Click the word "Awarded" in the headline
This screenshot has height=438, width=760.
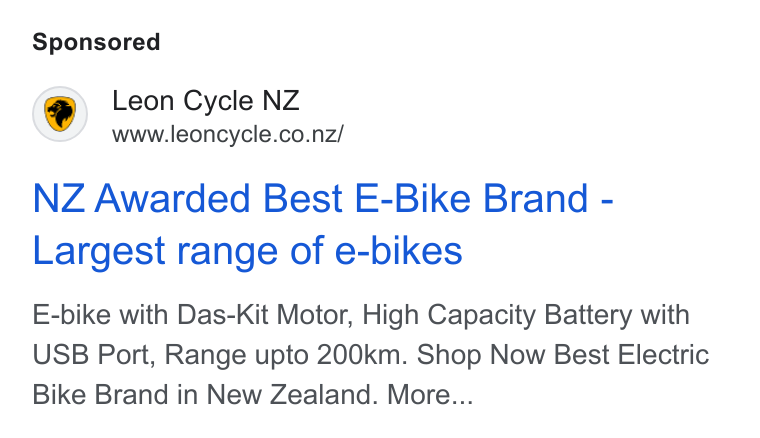pos(172,199)
